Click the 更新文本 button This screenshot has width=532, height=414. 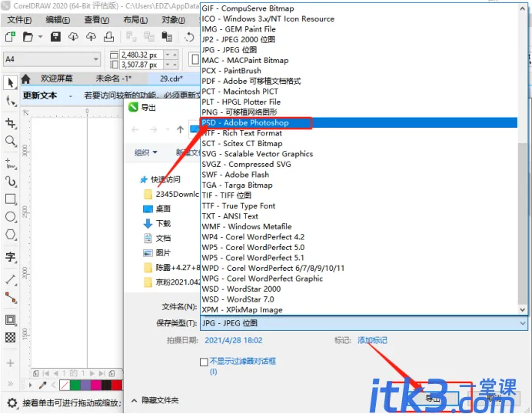pos(40,95)
